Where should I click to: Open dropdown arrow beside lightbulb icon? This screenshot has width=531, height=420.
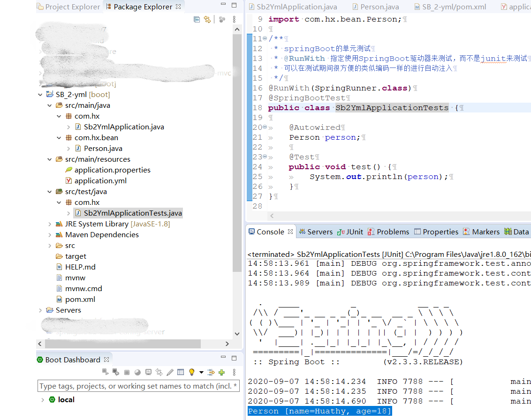[202, 372]
